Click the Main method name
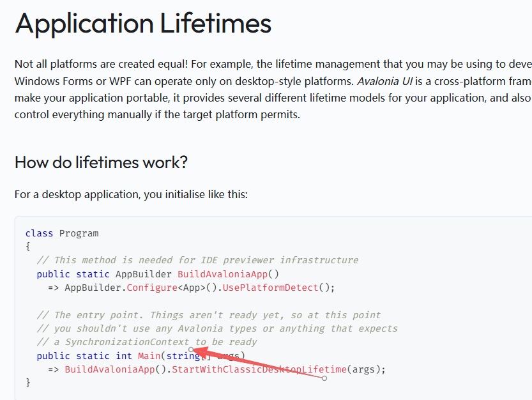 click(x=149, y=356)
